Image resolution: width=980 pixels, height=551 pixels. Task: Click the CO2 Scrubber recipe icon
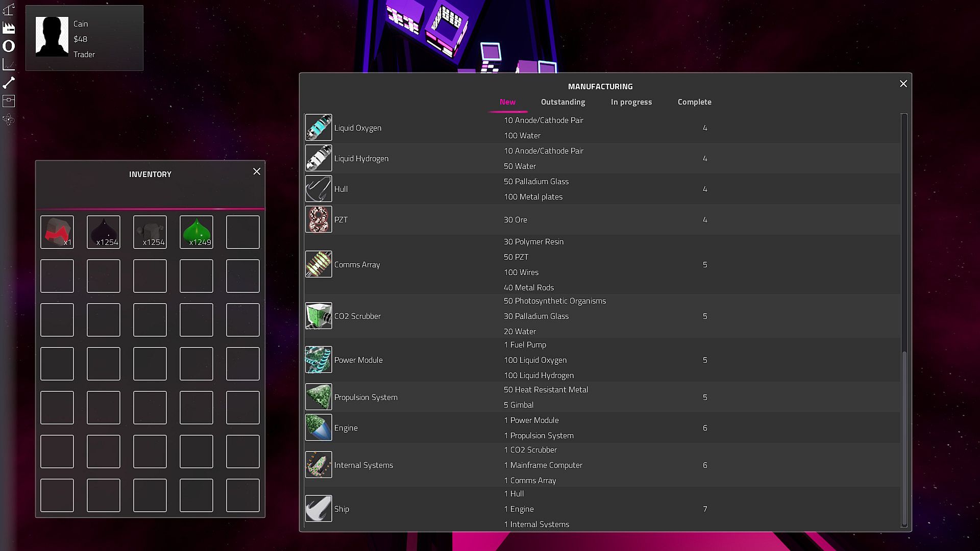(x=318, y=316)
